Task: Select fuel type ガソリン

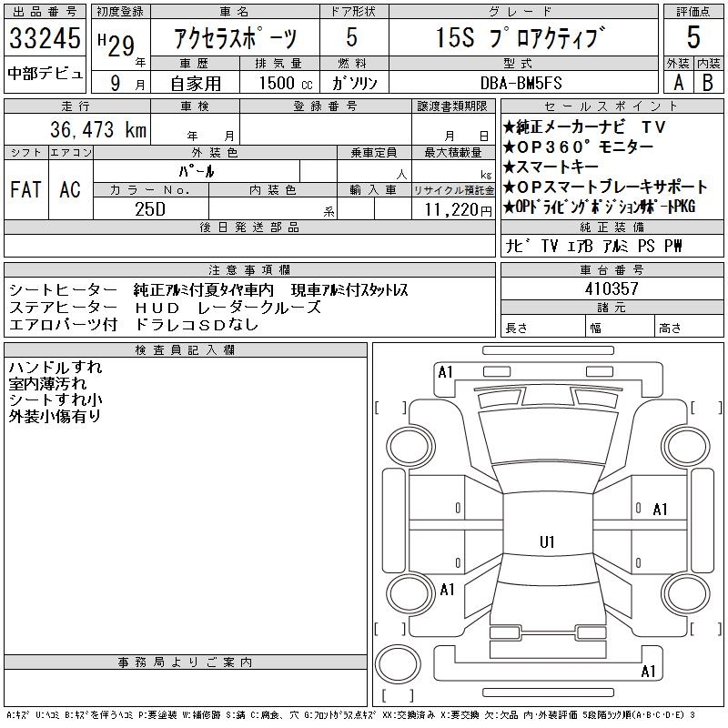Action: pos(354,83)
